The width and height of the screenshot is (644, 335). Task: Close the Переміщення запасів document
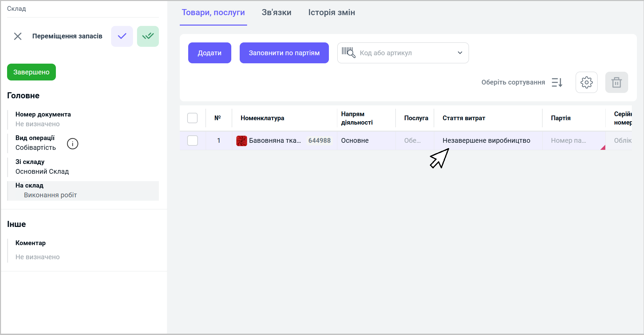point(18,36)
